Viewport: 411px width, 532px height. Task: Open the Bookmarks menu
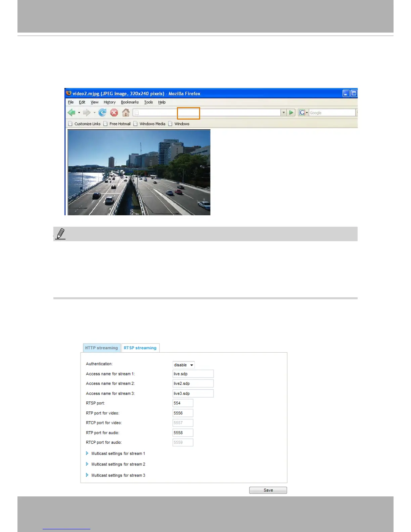coord(130,102)
